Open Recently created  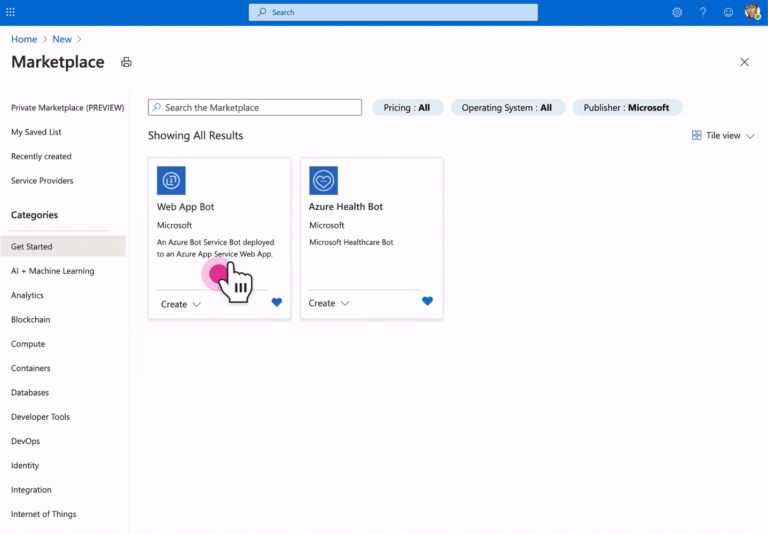tap(41, 156)
